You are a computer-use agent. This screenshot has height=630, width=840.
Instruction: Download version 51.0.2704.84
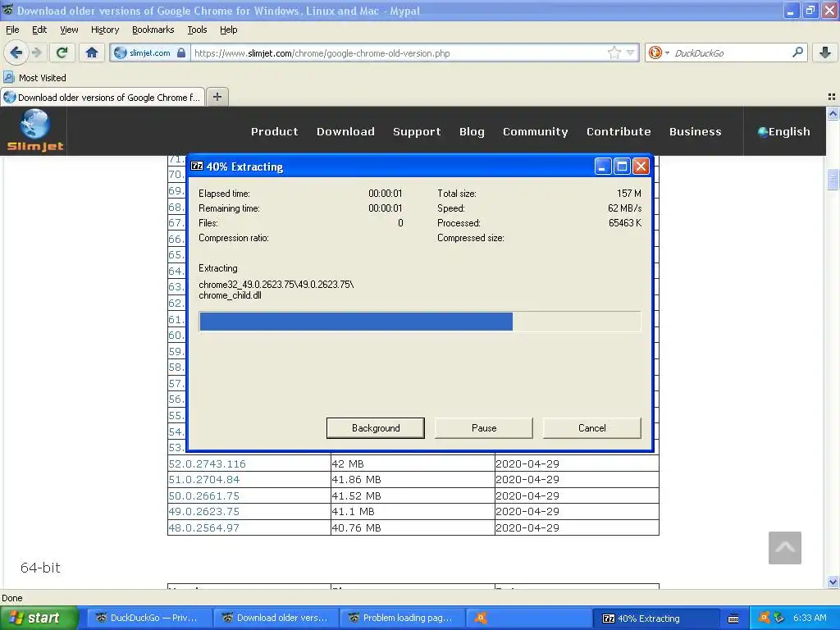[x=204, y=479]
